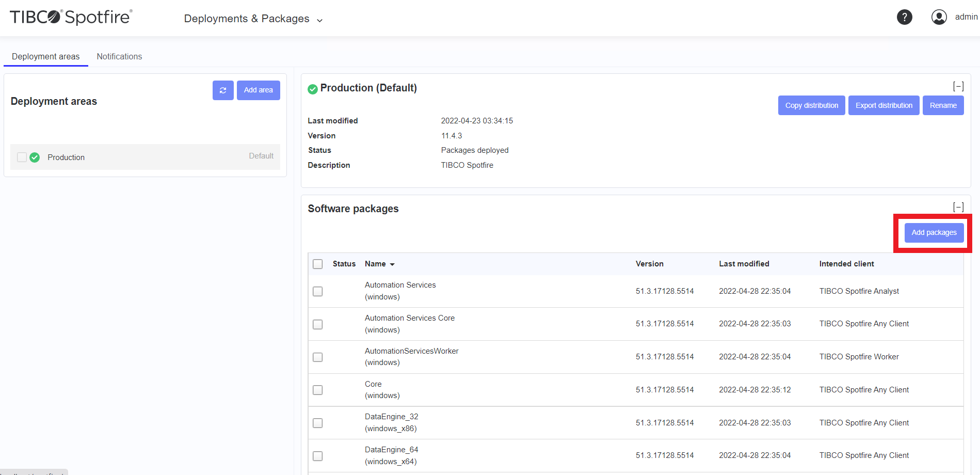Check the Automation Services (windows) checkbox
Viewport: 980px width, 475px height.
pos(318,292)
